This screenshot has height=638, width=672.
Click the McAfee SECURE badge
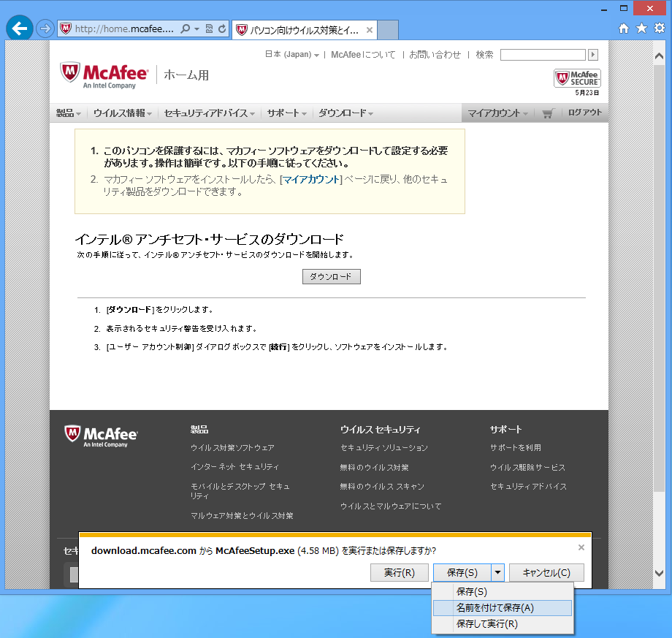(x=577, y=78)
